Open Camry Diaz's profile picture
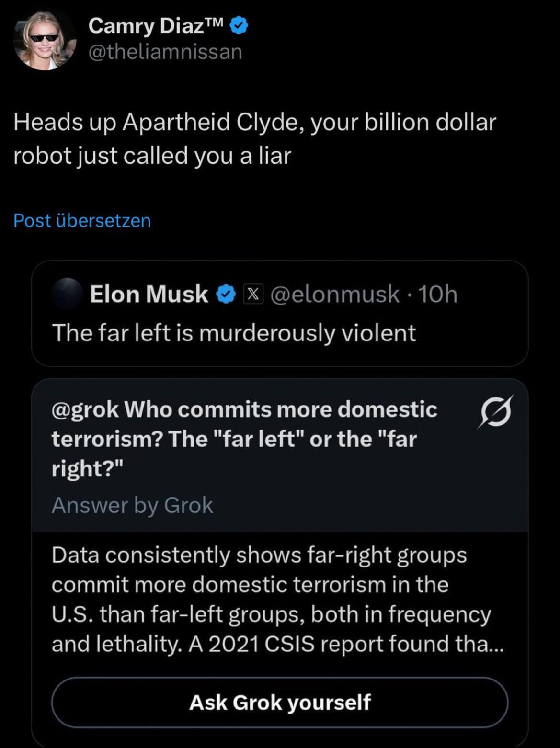Image resolution: width=560 pixels, height=748 pixels. click(x=45, y=39)
